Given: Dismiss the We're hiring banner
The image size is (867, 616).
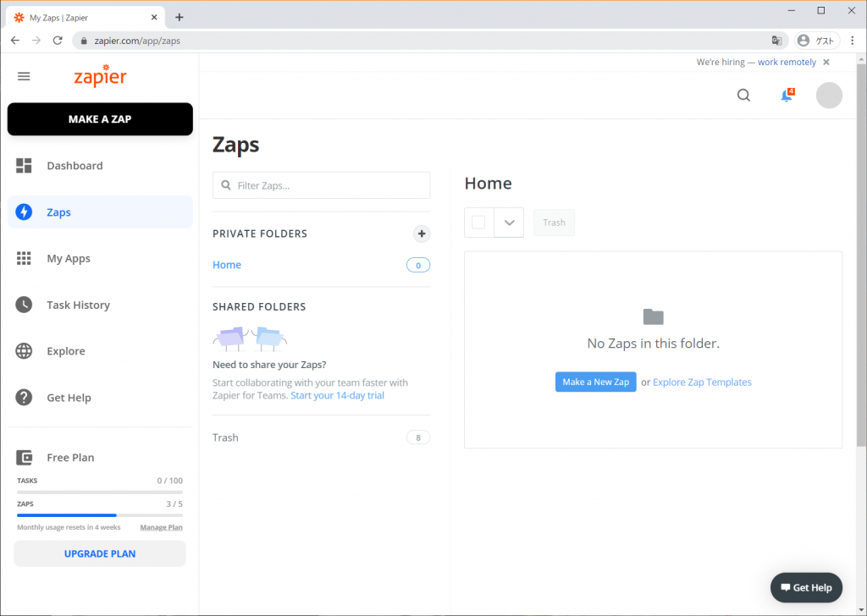Looking at the screenshot, I should [x=826, y=63].
